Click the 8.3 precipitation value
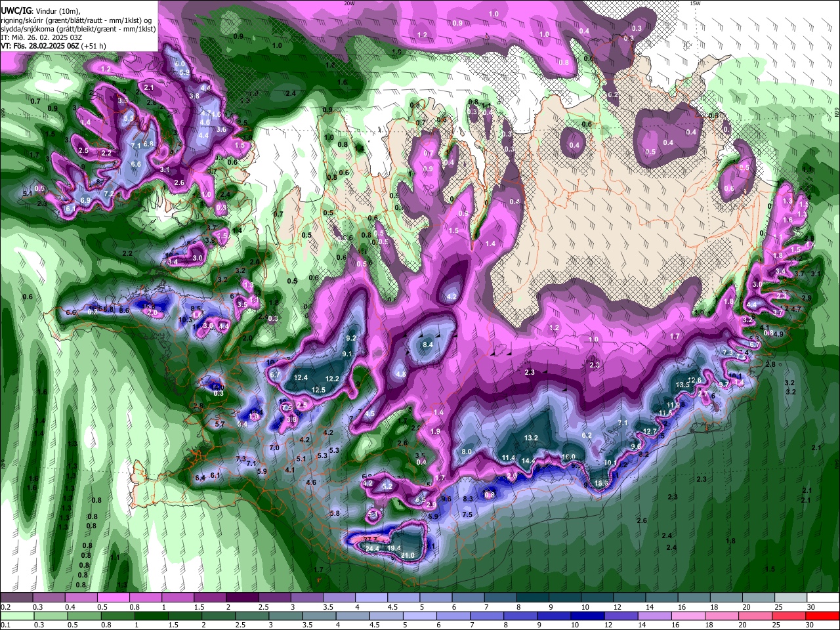Screen dimensions: 840x630 (468, 499)
